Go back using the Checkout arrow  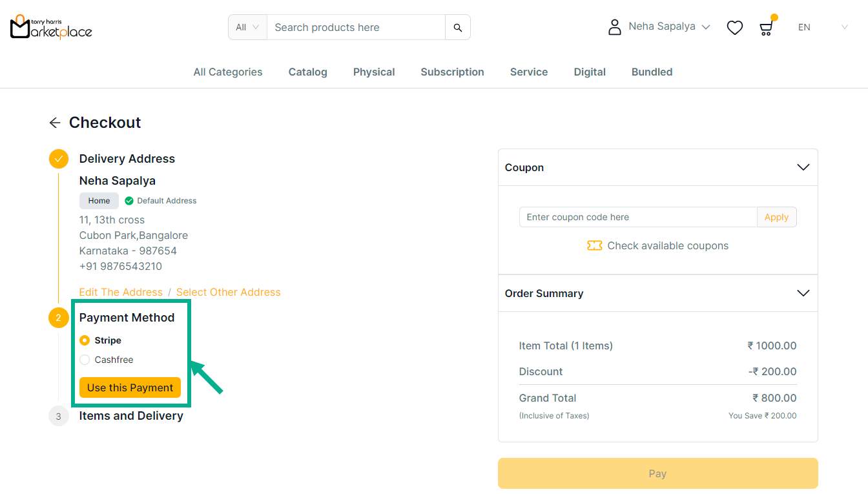[x=55, y=123]
